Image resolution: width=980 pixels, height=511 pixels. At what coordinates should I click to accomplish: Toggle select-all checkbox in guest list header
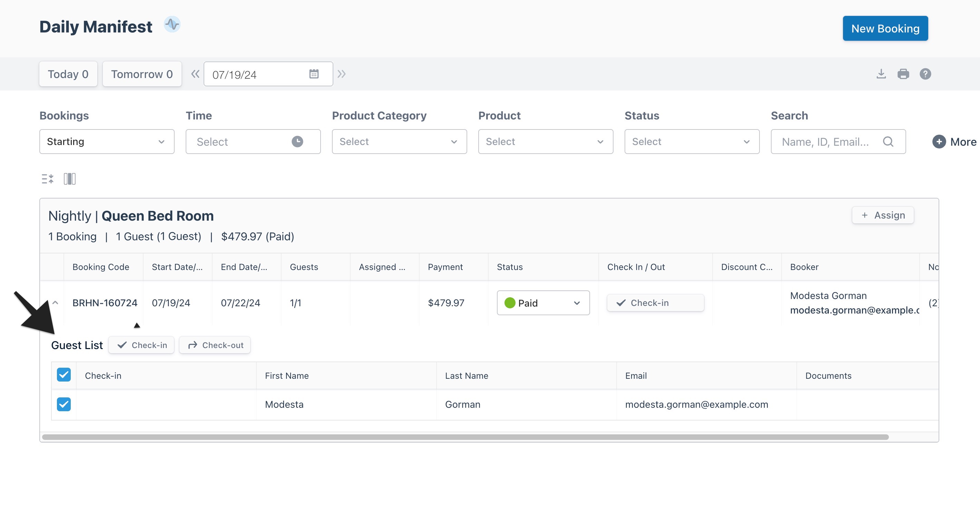pos(64,375)
